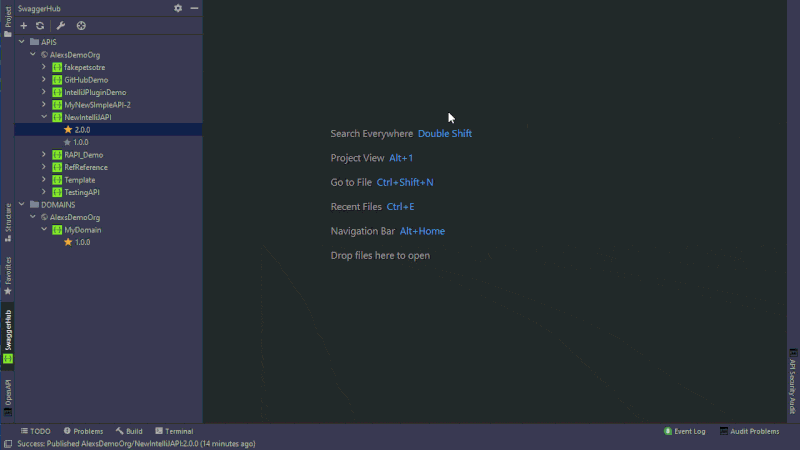Open the TODO tool window

pos(36,431)
